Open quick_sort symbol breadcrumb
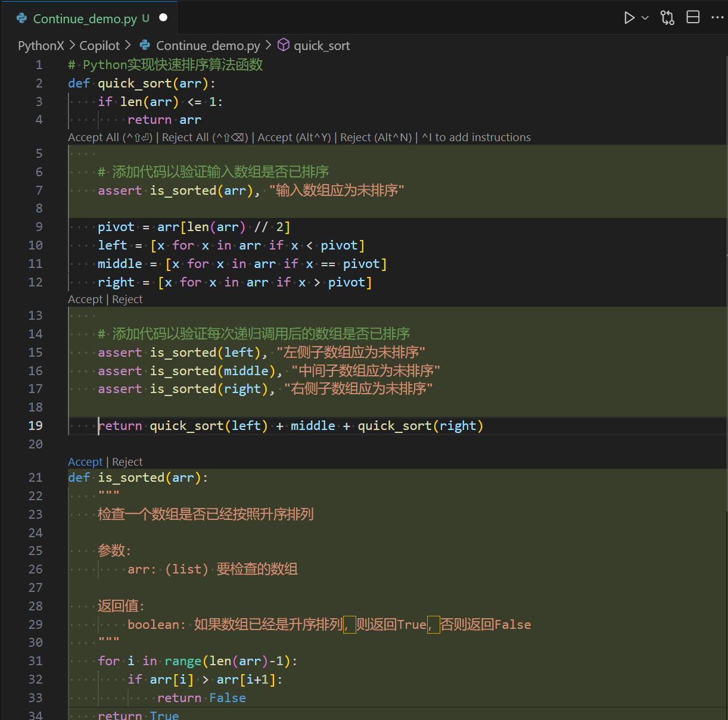This screenshot has height=720, width=728. click(322, 46)
